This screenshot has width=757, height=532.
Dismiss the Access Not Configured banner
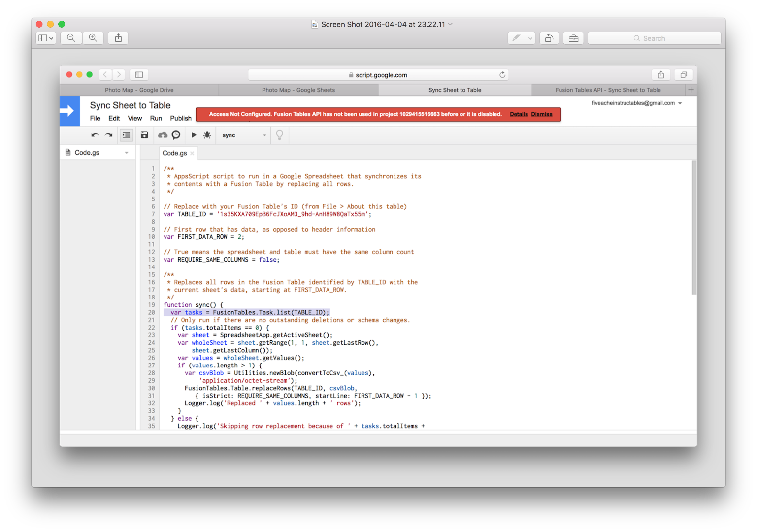542,114
